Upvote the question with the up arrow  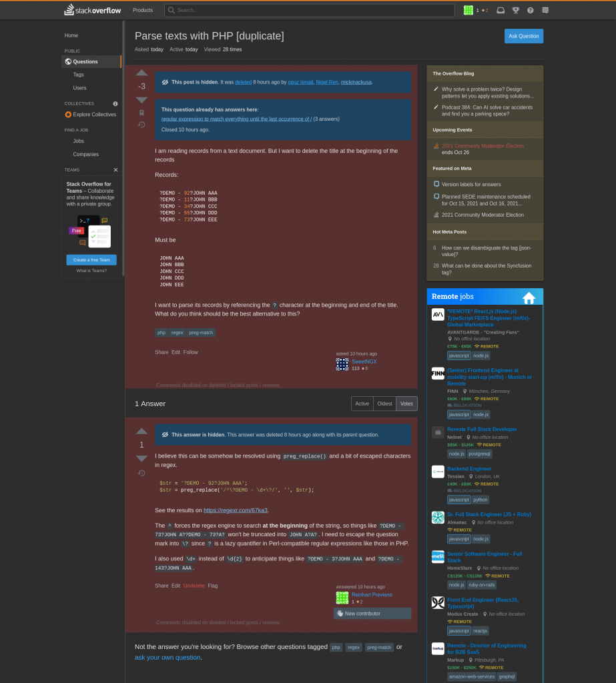(x=141, y=73)
